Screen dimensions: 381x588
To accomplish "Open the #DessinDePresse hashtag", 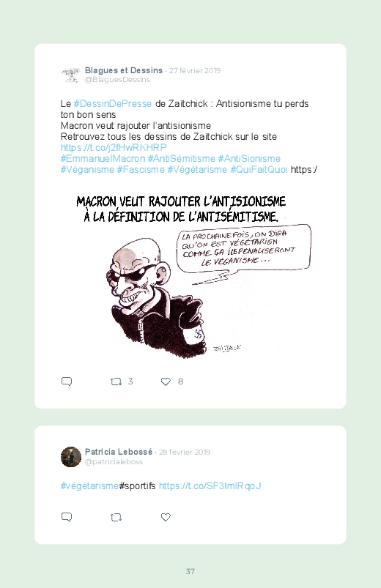I will coord(113,104).
